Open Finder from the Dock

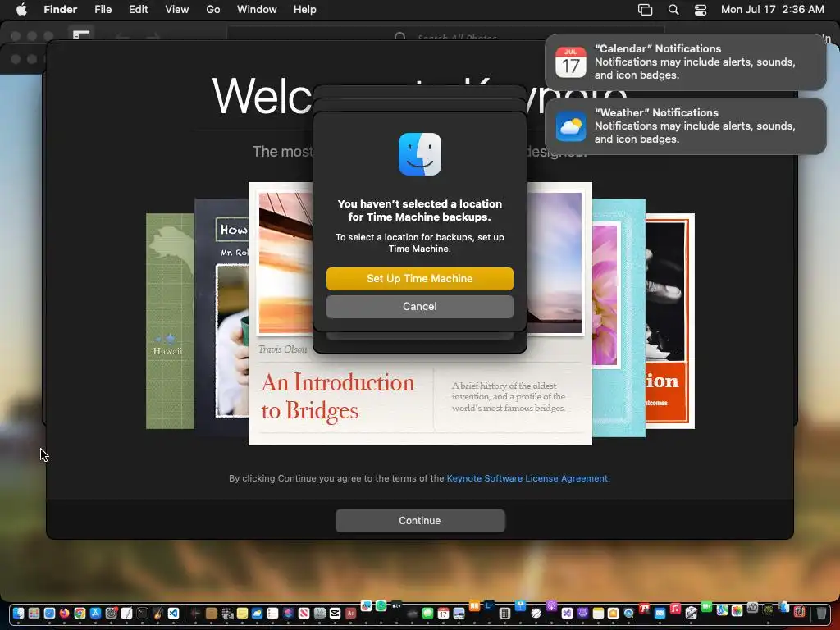(18, 614)
